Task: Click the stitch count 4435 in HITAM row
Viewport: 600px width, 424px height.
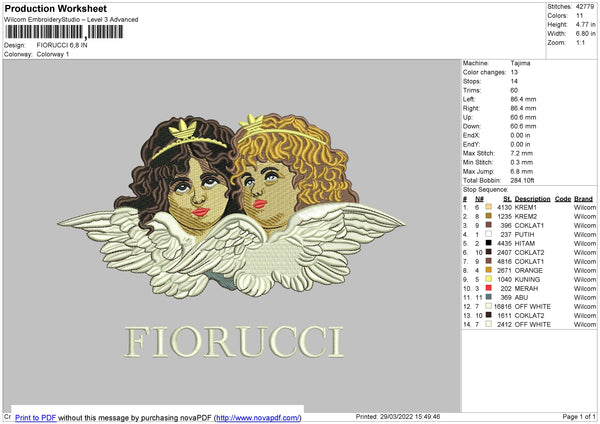Action: [x=504, y=243]
